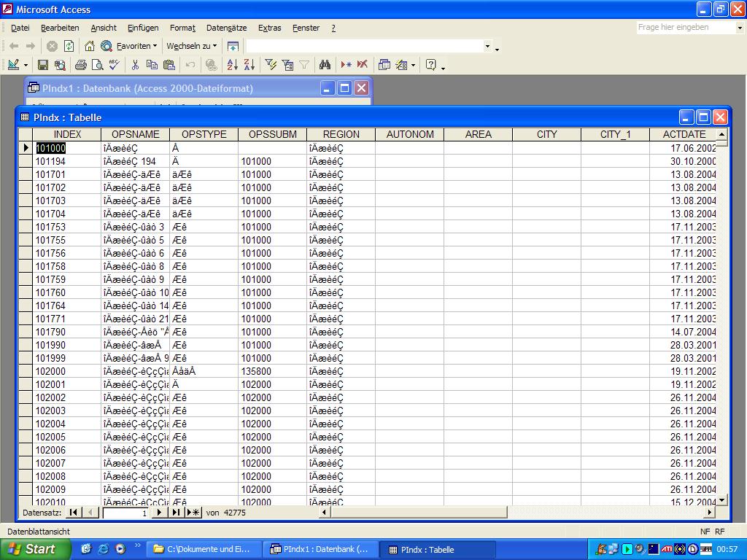Go to the next record button
This screenshot has width=747, height=560.
(x=160, y=513)
